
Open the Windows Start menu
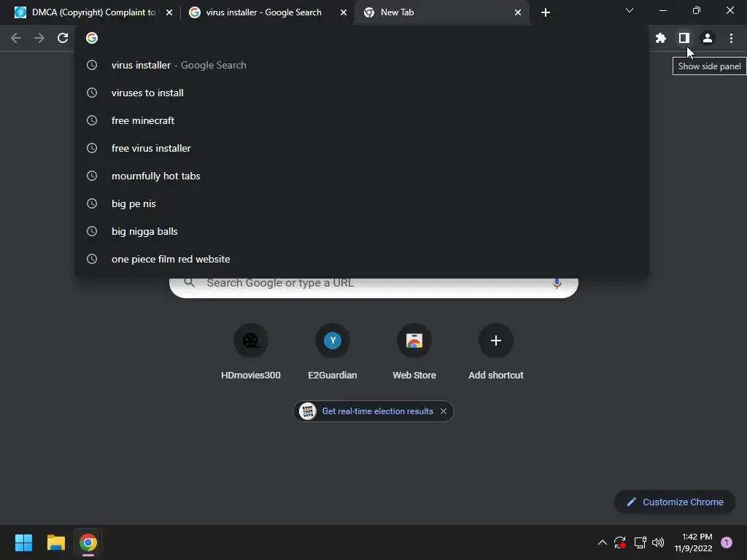[x=23, y=542]
